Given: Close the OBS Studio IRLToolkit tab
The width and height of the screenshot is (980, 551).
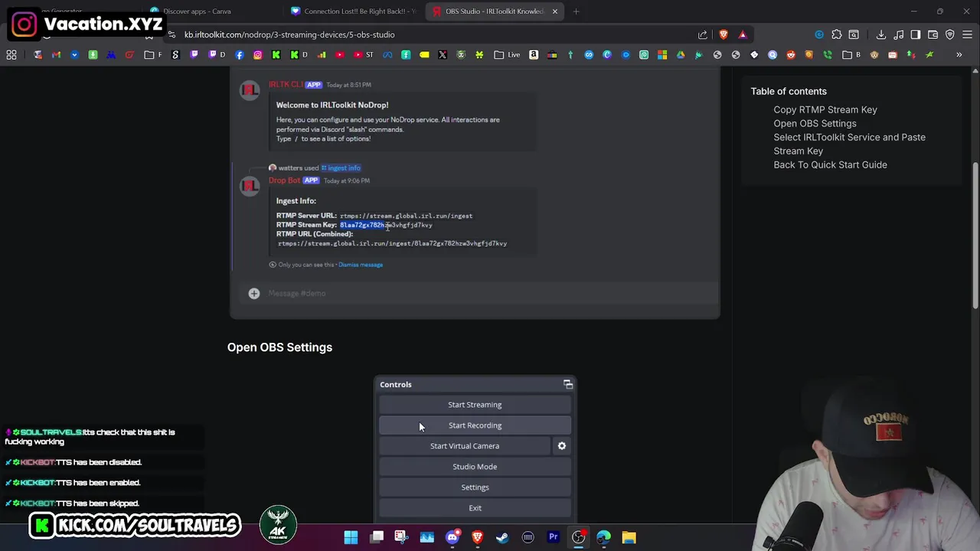Looking at the screenshot, I should (555, 11).
